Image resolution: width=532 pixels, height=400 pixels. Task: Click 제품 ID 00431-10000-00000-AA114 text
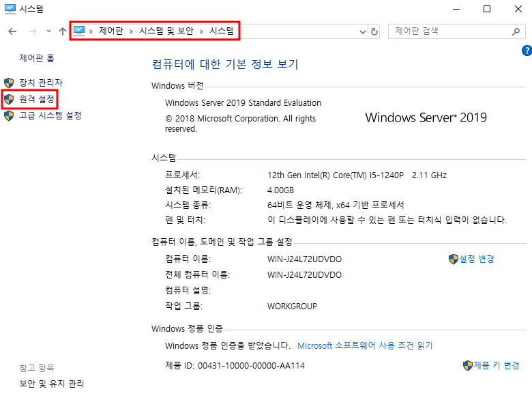pos(235,366)
